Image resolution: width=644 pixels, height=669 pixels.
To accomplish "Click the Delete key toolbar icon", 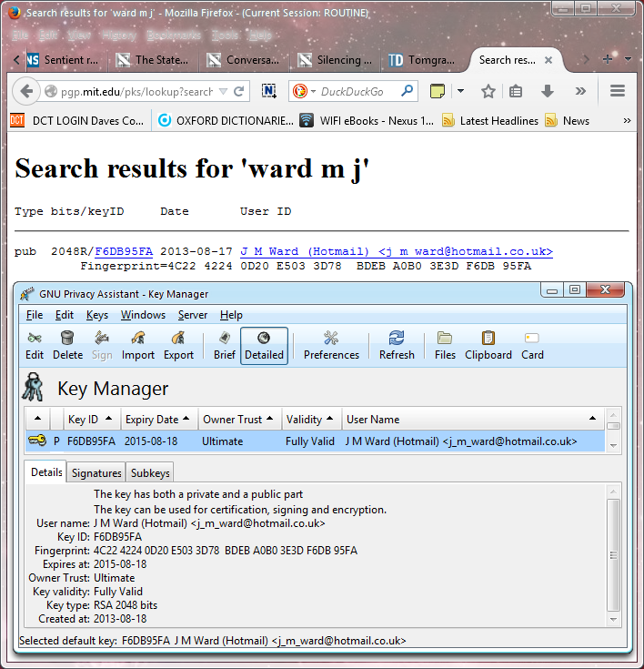I will point(67,346).
